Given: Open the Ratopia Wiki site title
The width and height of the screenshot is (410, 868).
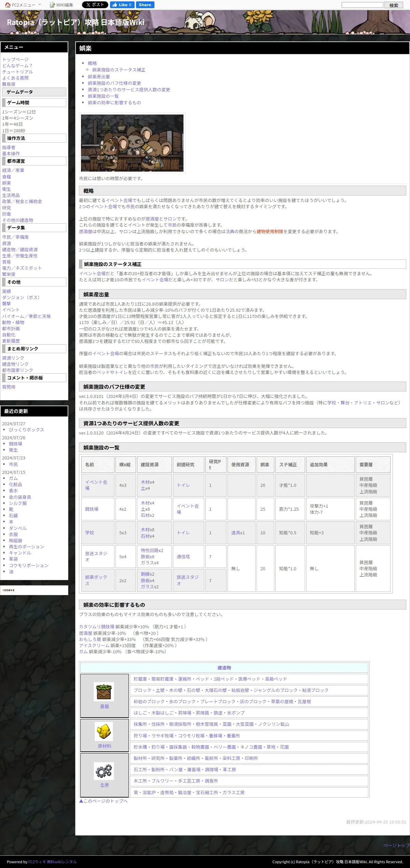Looking at the screenshot, I should click(76, 22).
